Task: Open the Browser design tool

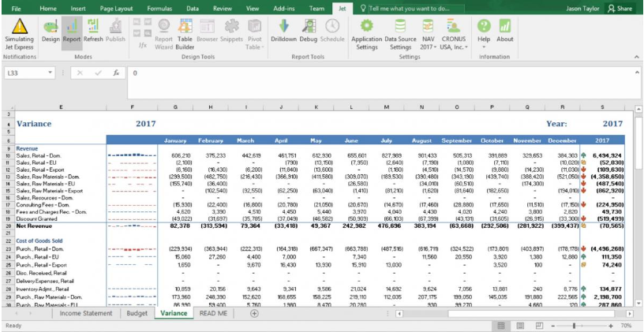Action: (207, 32)
